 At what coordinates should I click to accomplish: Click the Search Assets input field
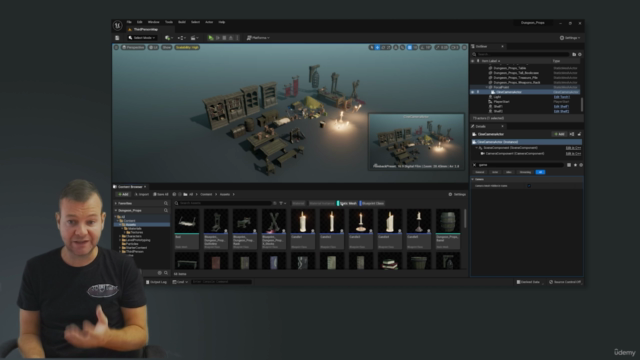[223, 203]
